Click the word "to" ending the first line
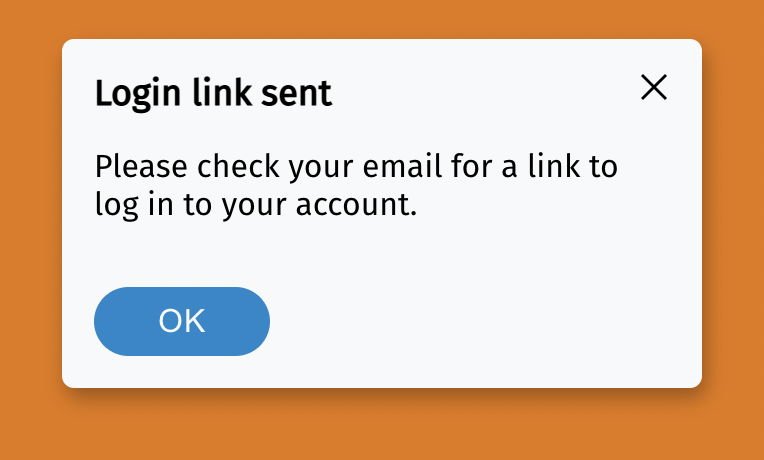764x460 pixels. (x=603, y=166)
